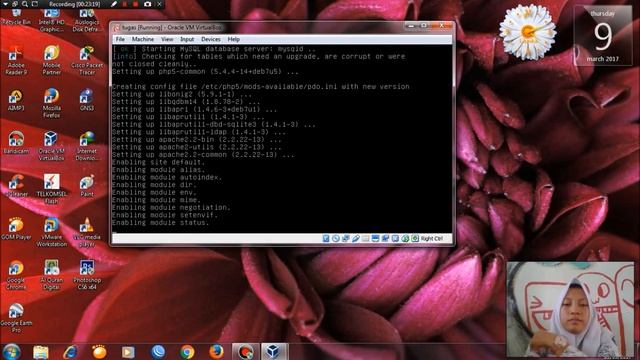Select the Intel HD Graphics desktop shortcut
The width and height of the screenshot is (640, 360).
pos(51,20)
